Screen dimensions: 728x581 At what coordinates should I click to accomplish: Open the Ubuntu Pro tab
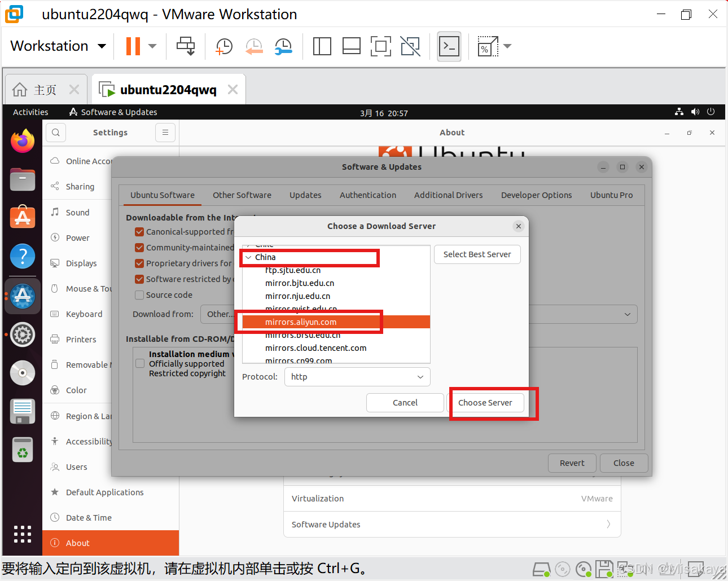click(x=611, y=195)
